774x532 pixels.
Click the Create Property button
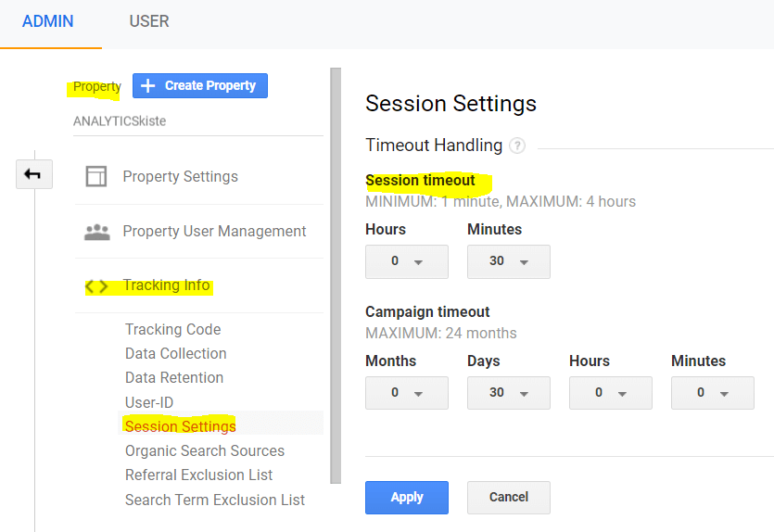200,85
